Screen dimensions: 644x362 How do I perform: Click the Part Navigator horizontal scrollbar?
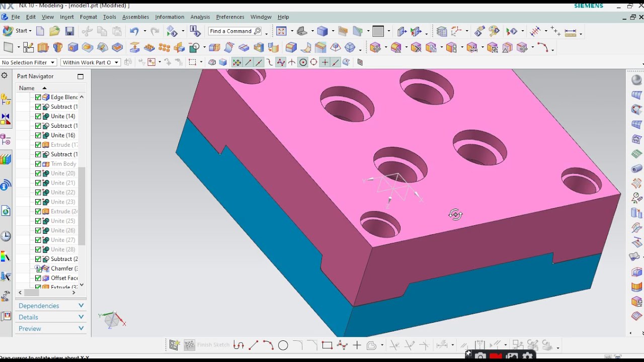(x=32, y=292)
